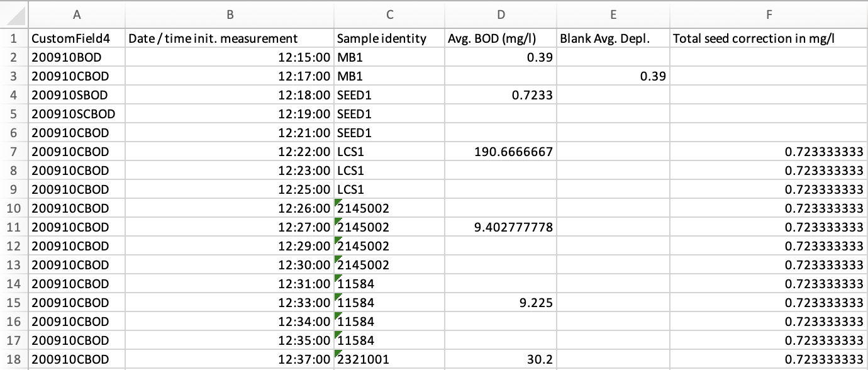Select column A header
Viewport: 868px width, 370px height.
(77, 15)
